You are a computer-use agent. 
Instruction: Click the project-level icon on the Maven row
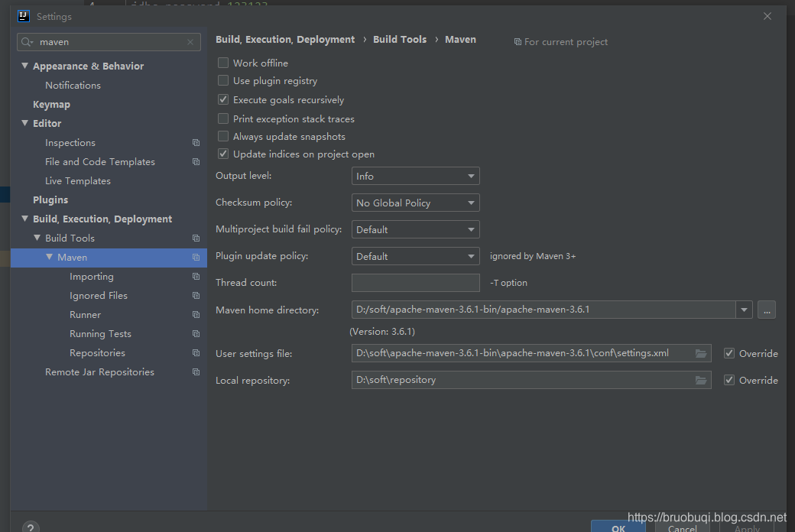196,258
